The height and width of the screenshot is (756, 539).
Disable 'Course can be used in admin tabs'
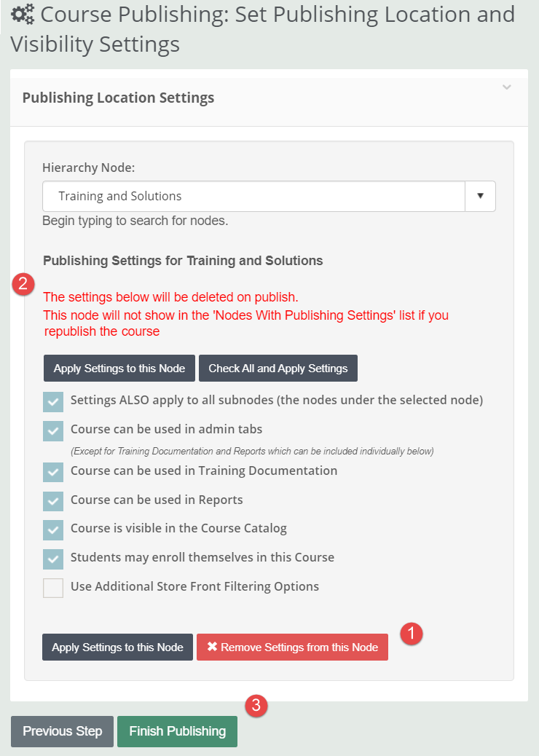[52, 430]
